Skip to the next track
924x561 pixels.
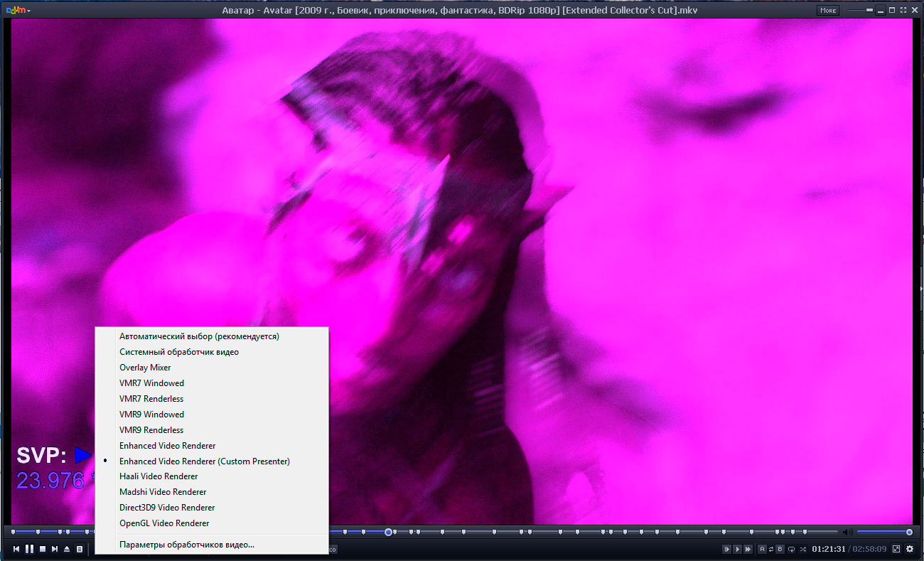coord(55,549)
